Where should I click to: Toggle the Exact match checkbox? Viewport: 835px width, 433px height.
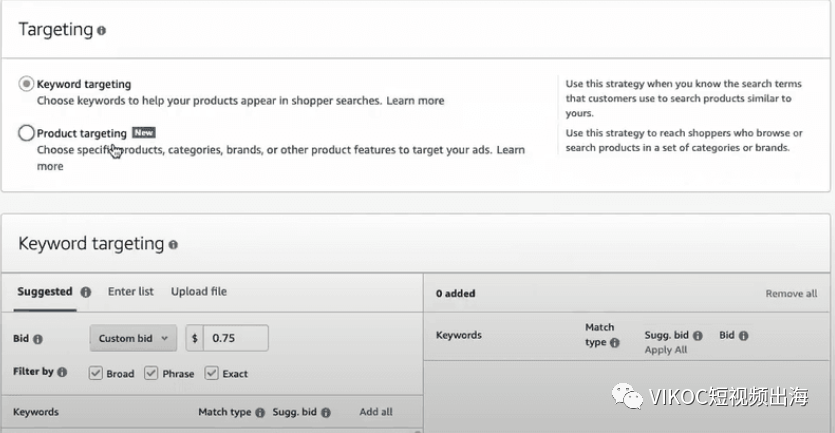coord(211,373)
